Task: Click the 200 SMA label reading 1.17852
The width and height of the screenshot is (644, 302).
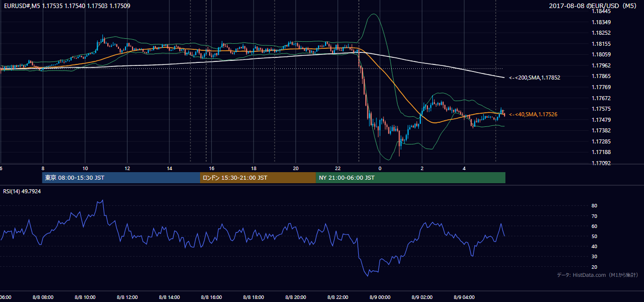Action: (x=535, y=78)
